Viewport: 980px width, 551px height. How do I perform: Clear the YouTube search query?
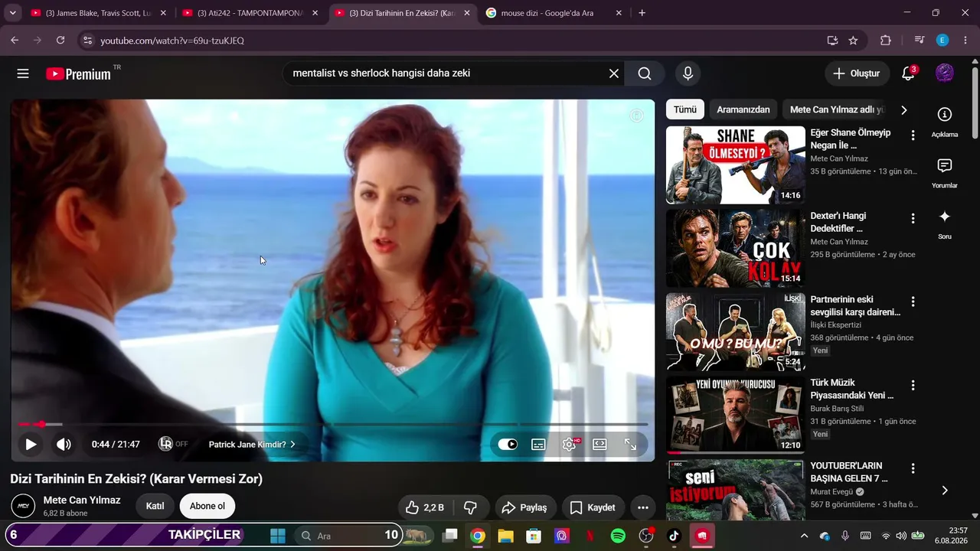614,73
